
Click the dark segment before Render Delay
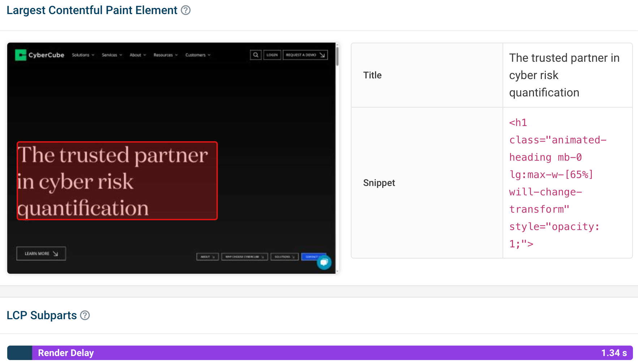pyautogui.click(x=20, y=353)
